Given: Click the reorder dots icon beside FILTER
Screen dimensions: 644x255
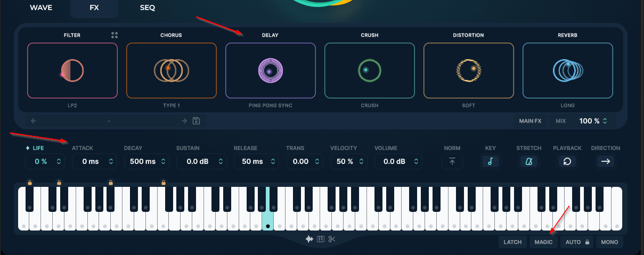Looking at the screenshot, I should 115,35.
